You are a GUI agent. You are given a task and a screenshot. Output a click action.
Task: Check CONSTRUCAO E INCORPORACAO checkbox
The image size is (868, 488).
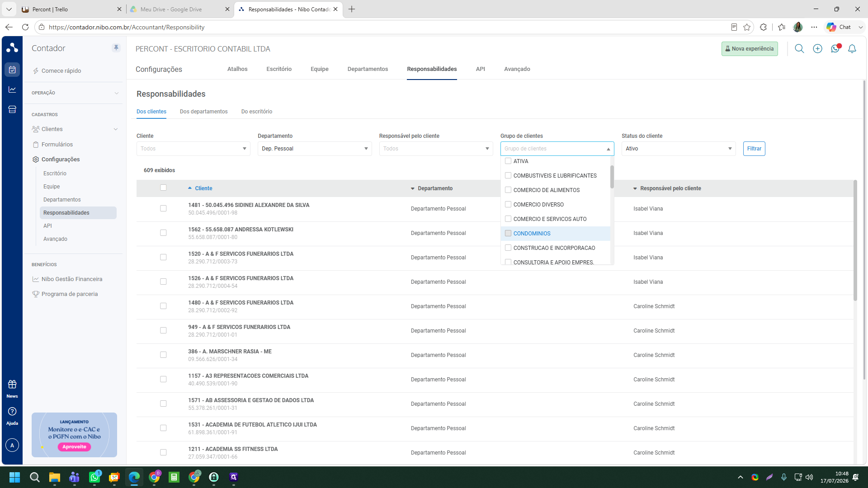[x=508, y=248]
